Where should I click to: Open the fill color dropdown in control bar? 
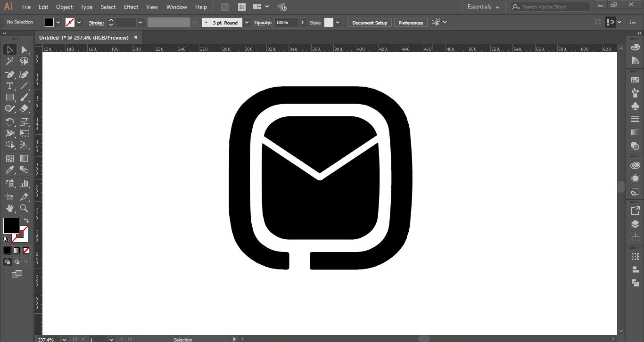pos(58,22)
